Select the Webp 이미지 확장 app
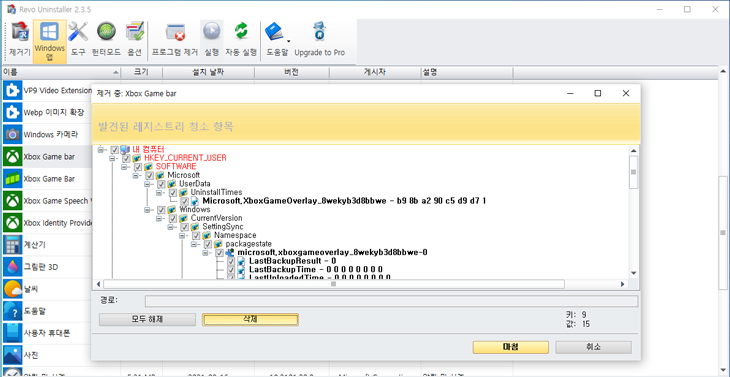This screenshot has height=377, width=730. pos(47,112)
